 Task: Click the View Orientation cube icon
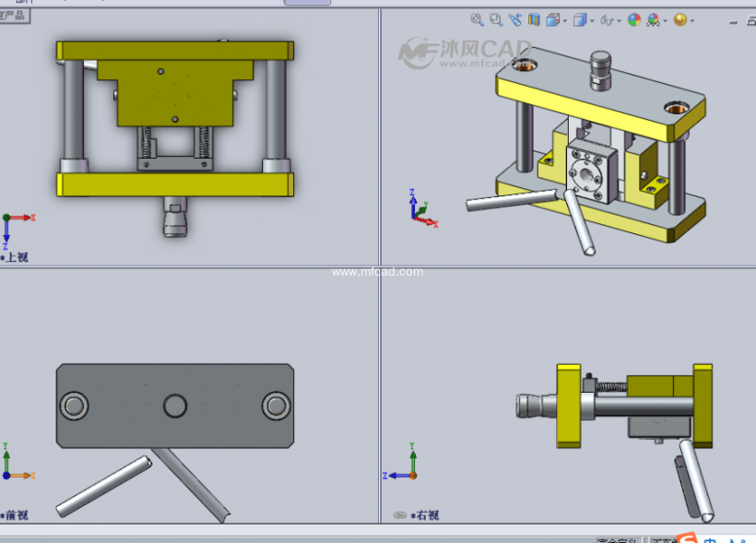553,19
